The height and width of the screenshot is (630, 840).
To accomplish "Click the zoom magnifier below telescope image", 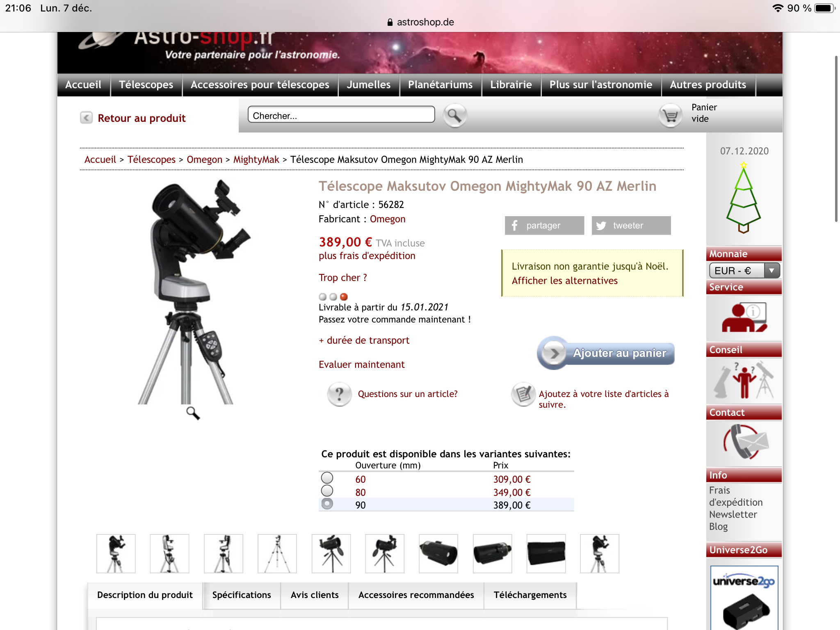I will tap(193, 413).
